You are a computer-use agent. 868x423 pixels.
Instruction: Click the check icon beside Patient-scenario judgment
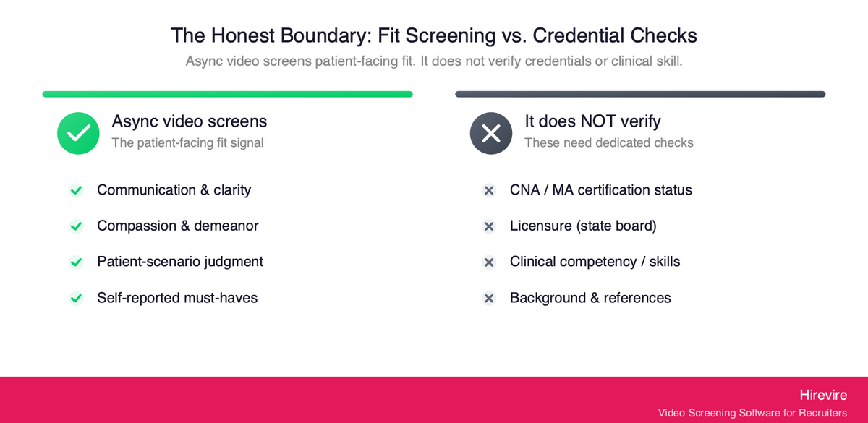(76, 262)
